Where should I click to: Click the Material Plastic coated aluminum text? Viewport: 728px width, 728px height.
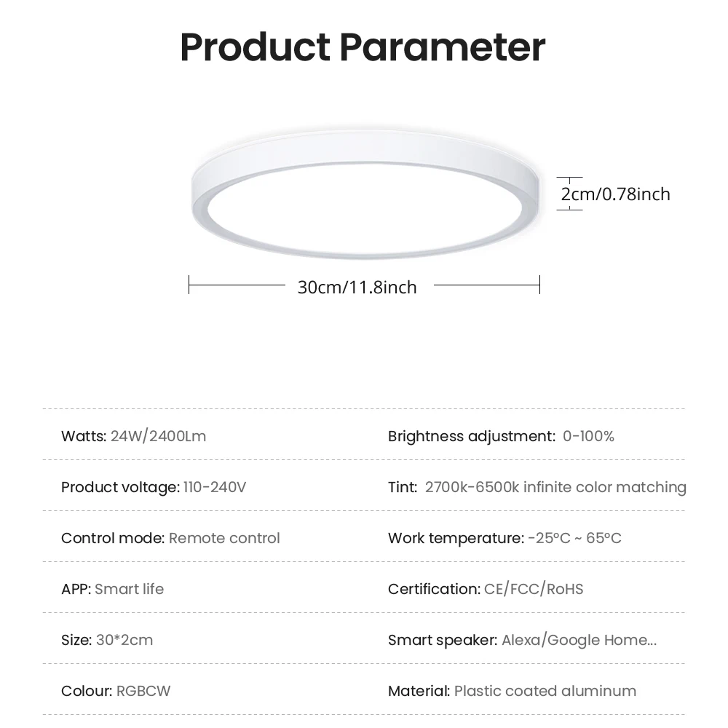click(x=512, y=691)
